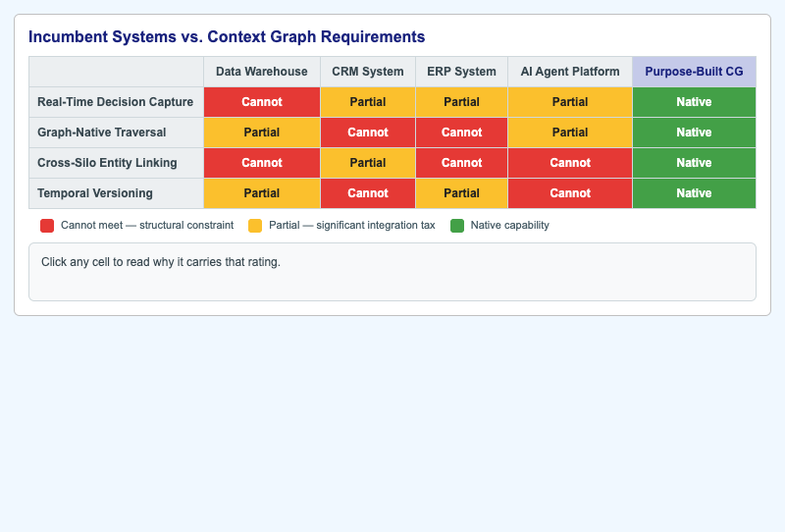The image size is (785, 532).
Task: Click the Purpose-Built CG column header
Action: tap(694, 72)
